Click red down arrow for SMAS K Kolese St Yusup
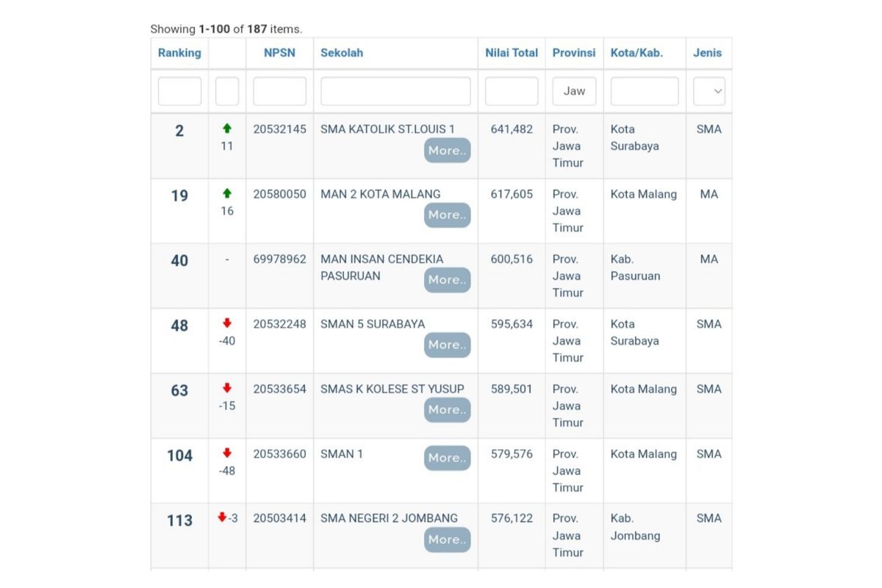The width and height of the screenshot is (882, 588). point(227,388)
